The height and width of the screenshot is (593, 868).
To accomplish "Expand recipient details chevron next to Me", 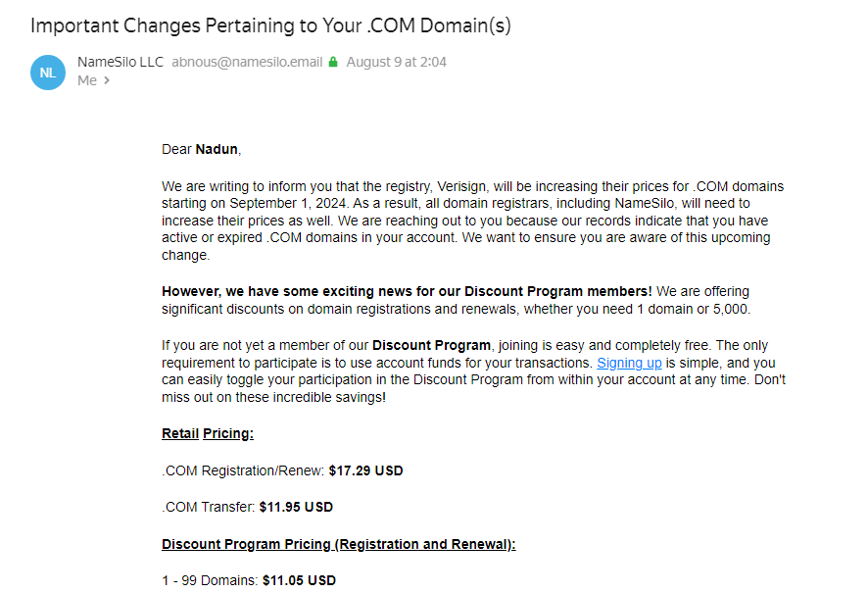I will [107, 80].
